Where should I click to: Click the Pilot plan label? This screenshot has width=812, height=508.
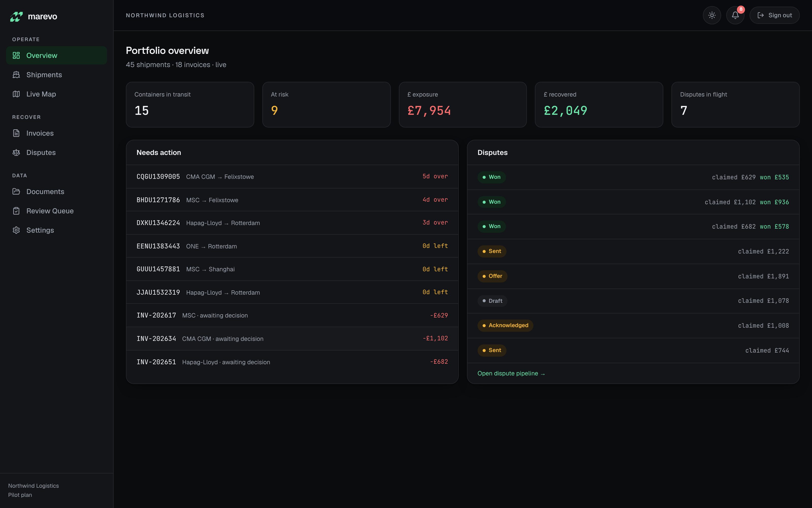point(20,495)
